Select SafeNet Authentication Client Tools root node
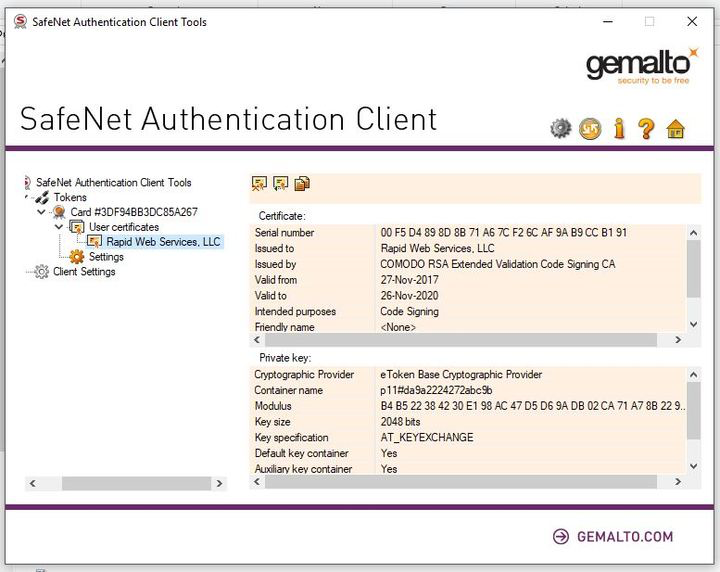Viewport: 720px width, 572px height. coord(113,182)
